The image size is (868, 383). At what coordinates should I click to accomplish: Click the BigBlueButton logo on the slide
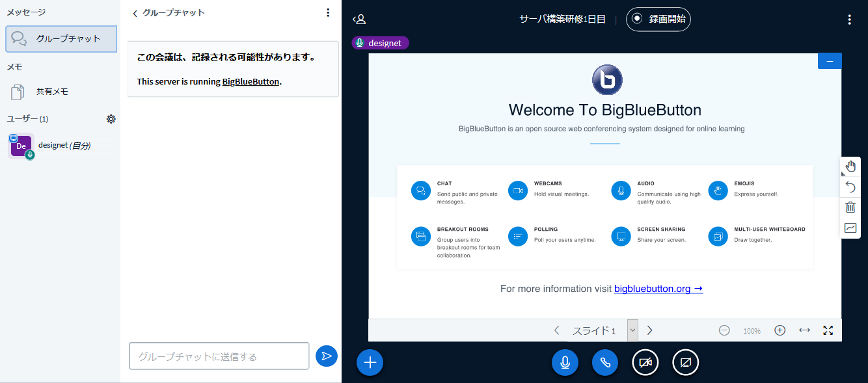(x=608, y=80)
